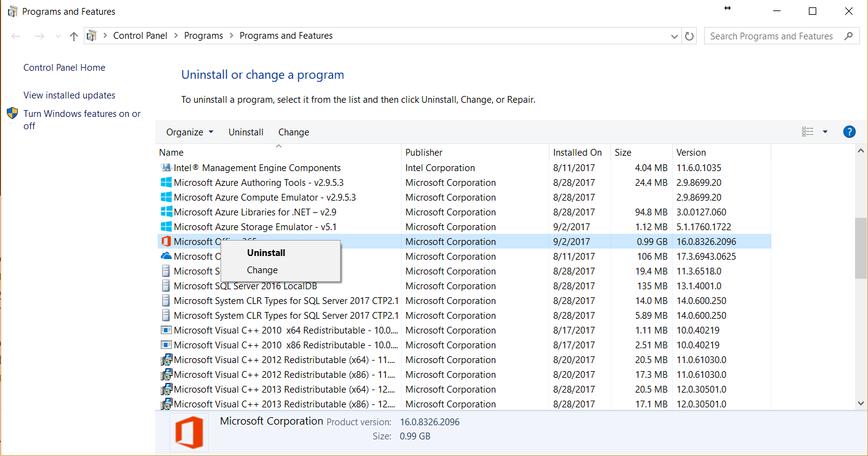
Task: Click the address bar Control Panel icon
Action: [92, 36]
